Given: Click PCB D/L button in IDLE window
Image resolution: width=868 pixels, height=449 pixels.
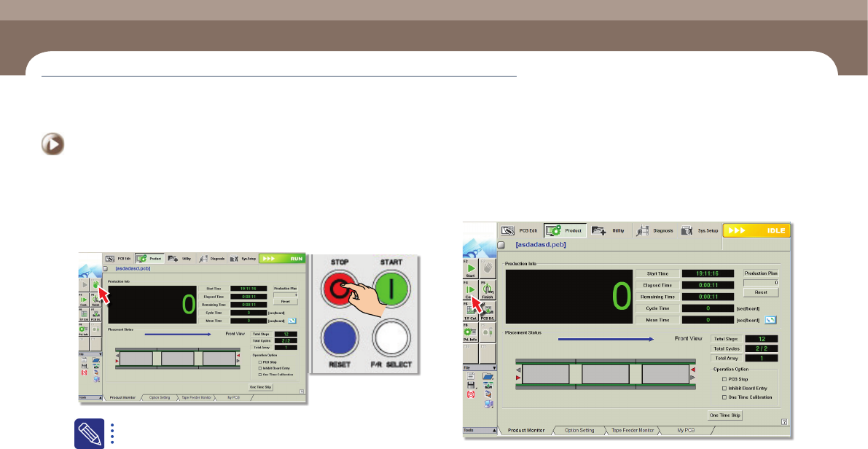Looking at the screenshot, I should click(x=488, y=312).
